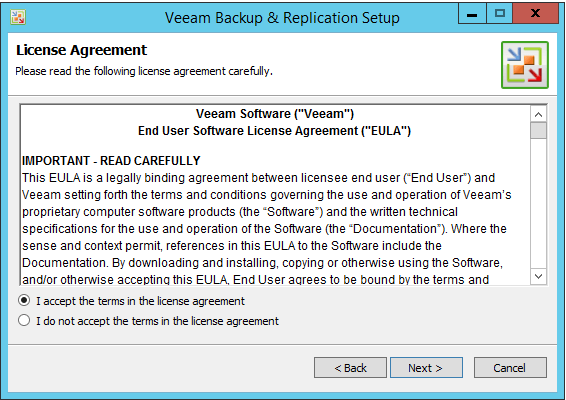Click the Veeam Backup & Replication Setup title
Screen dimensions: 566x400
282,18
